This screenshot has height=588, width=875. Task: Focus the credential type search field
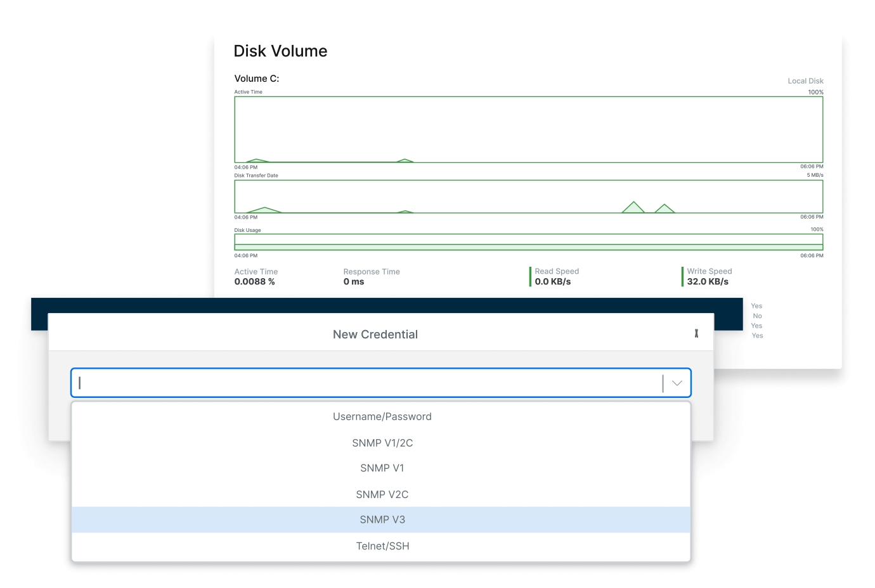[x=368, y=383]
